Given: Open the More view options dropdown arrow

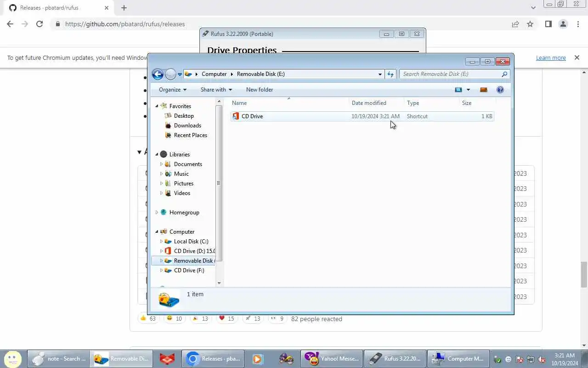Looking at the screenshot, I should pyautogui.click(x=468, y=90).
